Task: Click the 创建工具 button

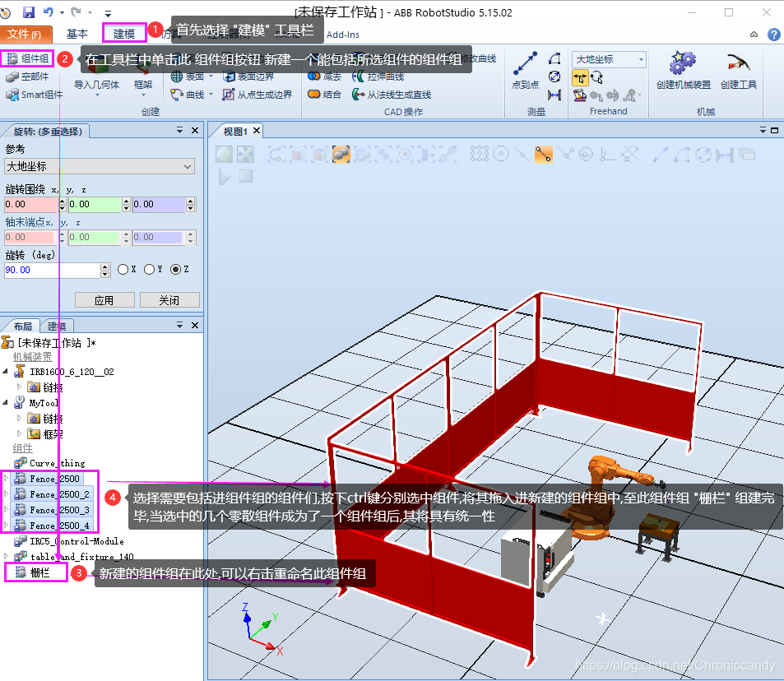Action: (739, 71)
